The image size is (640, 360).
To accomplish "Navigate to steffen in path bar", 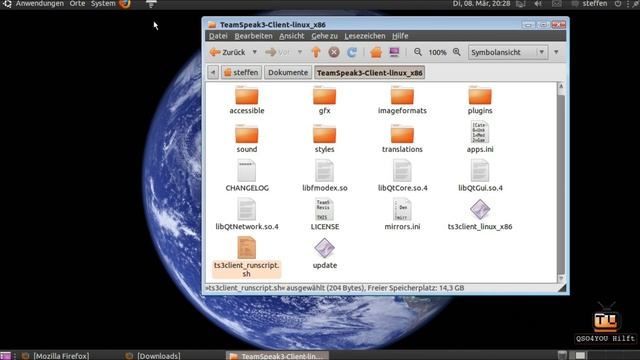I will pos(242,73).
